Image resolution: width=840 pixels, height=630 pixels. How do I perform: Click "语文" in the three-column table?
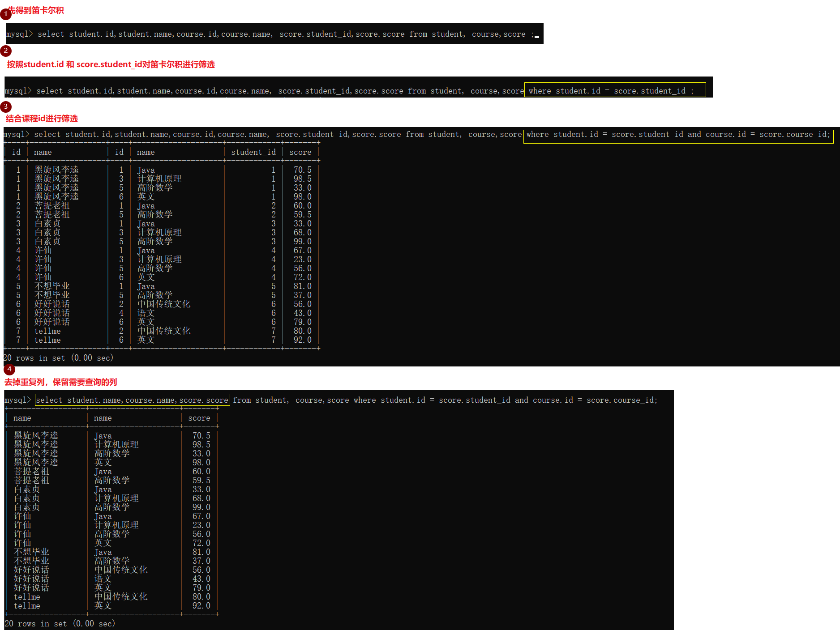pos(103,579)
